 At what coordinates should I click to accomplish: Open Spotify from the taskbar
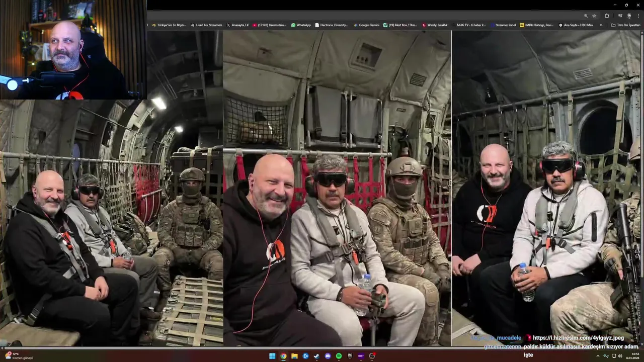pos(339,356)
